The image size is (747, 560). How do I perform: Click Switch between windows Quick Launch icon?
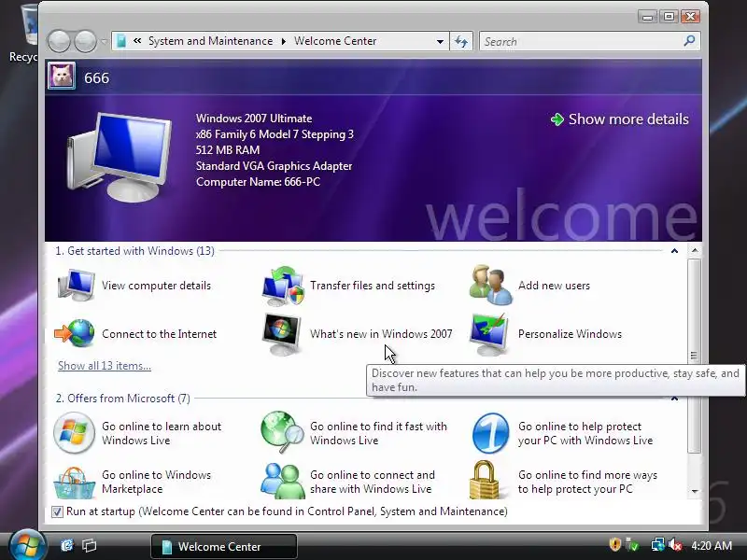89,545
